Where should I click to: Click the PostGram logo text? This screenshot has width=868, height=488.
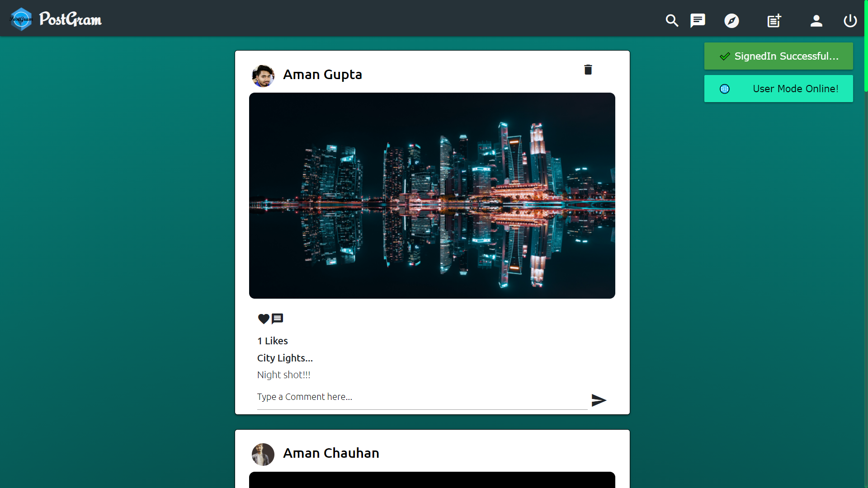(71, 19)
